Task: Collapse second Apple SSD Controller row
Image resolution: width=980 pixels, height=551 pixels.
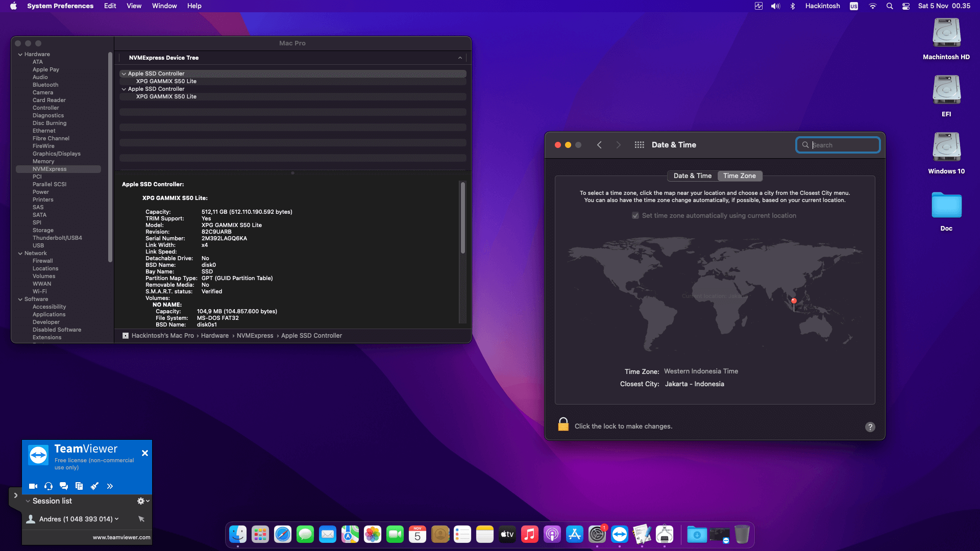Action: tap(124, 89)
